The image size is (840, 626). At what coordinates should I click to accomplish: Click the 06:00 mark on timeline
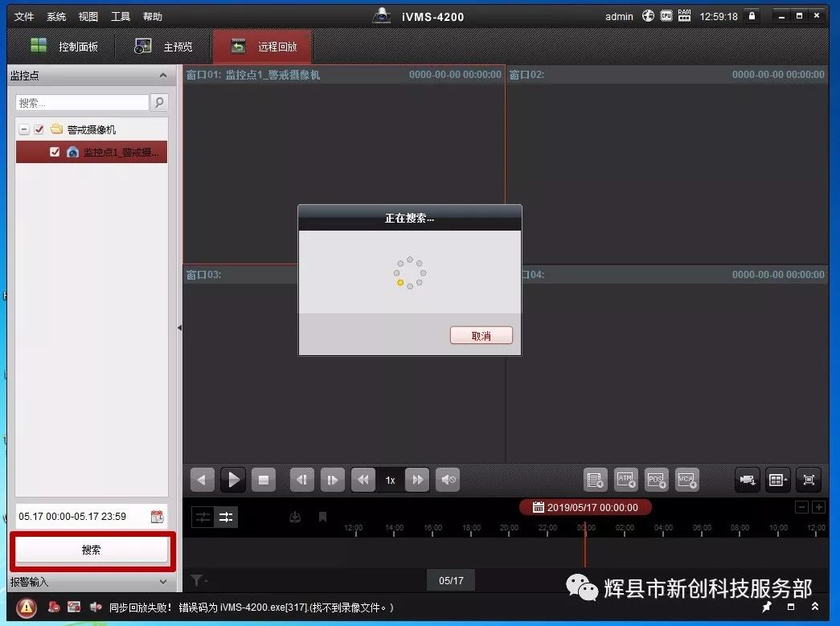pos(702,528)
